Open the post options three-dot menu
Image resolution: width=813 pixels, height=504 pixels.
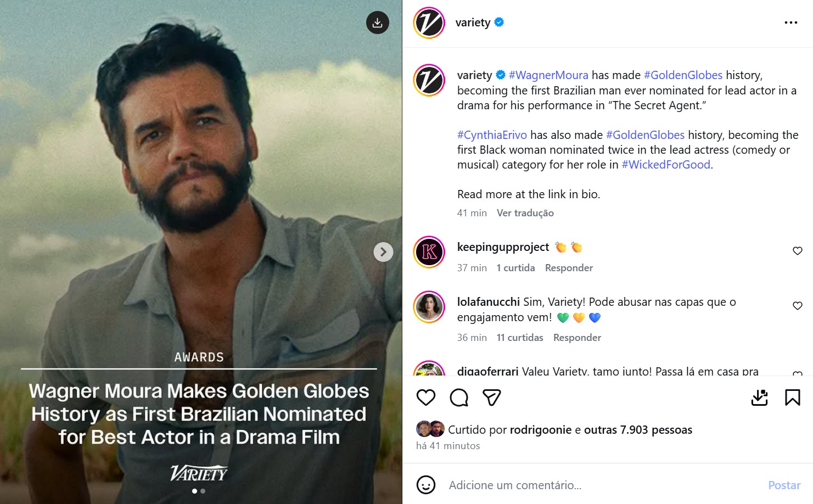791,23
